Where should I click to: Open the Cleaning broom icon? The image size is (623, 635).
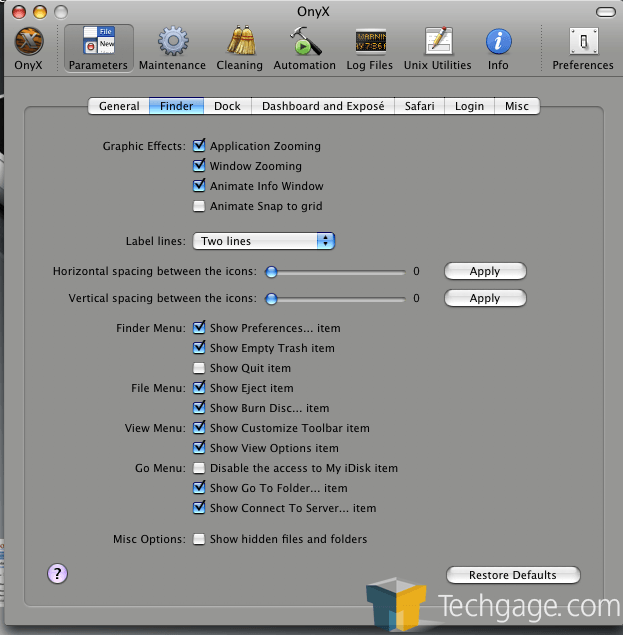241,40
